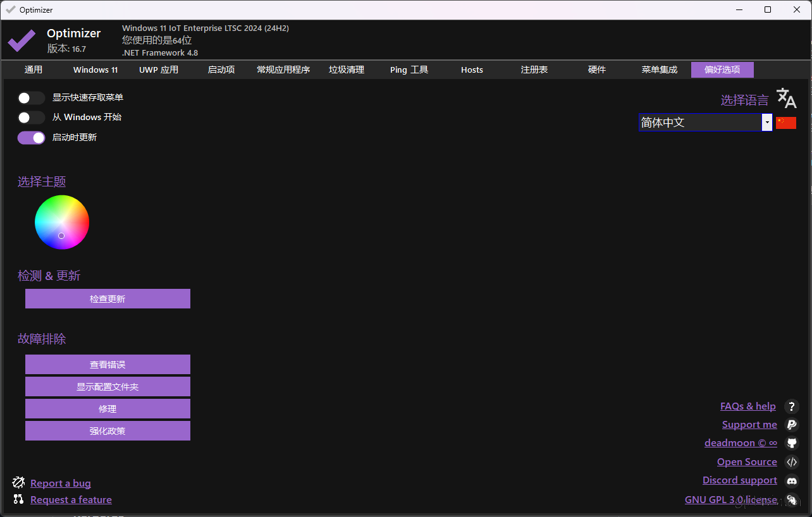Click the 显示配置文件夹 button

click(x=108, y=386)
